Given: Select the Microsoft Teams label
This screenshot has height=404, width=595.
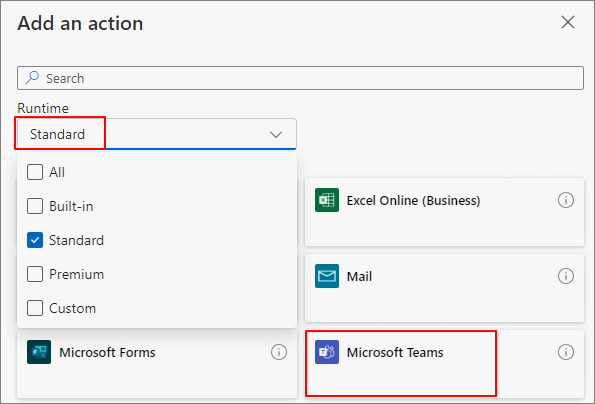Looking at the screenshot, I should [x=395, y=352].
